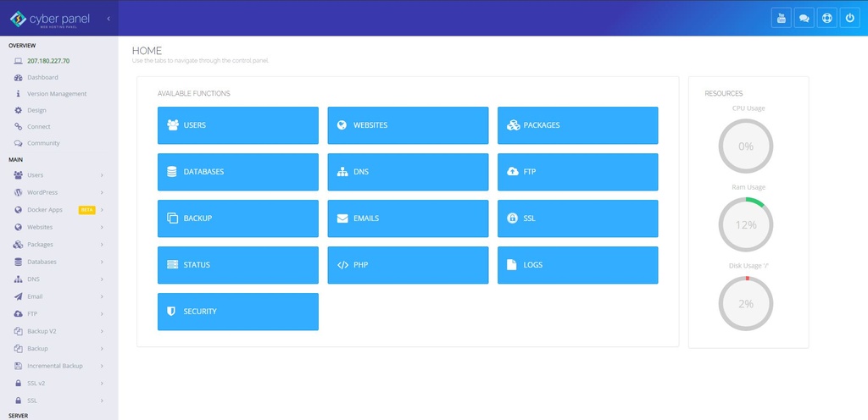Click the HOME page heading
868x420 pixels.
147,51
